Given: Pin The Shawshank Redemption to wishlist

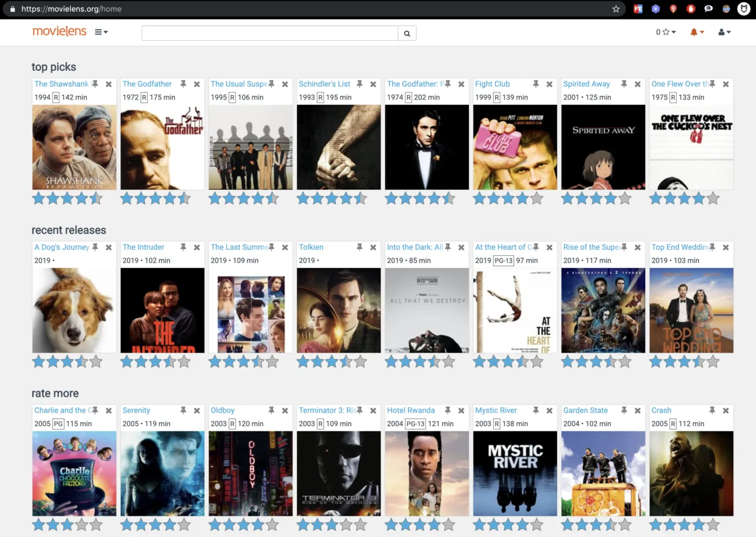Looking at the screenshot, I should click(x=94, y=84).
